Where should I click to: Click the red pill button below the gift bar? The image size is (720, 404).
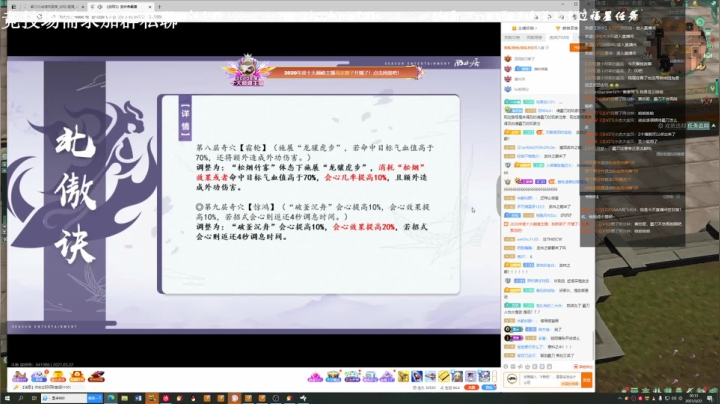(471, 388)
